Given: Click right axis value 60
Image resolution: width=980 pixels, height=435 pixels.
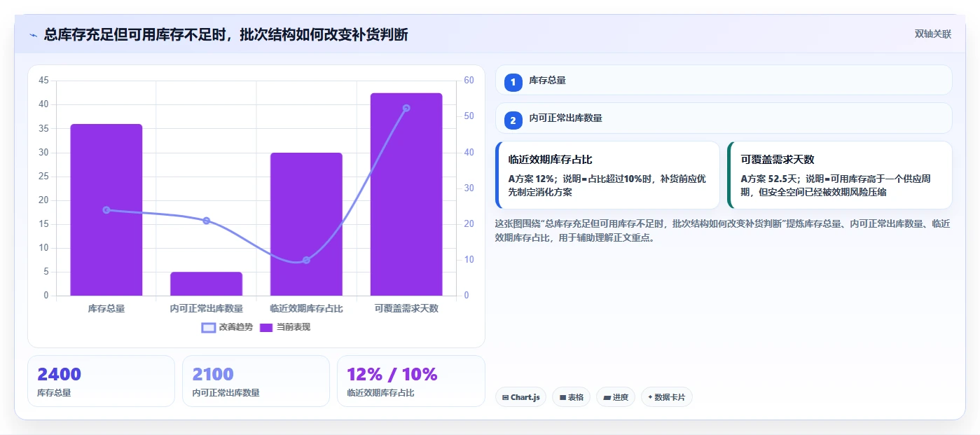Looking at the screenshot, I should [469, 81].
